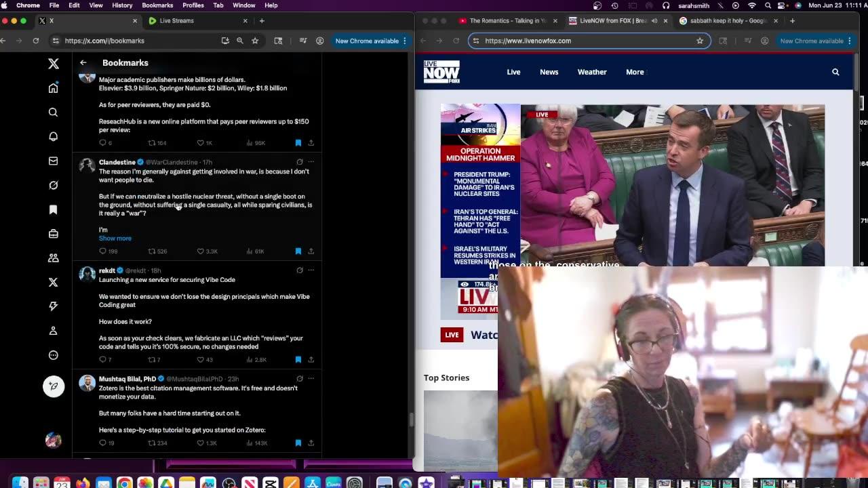Reload the x.com bookmarks page
This screenshot has height=488, width=868.
(36, 41)
